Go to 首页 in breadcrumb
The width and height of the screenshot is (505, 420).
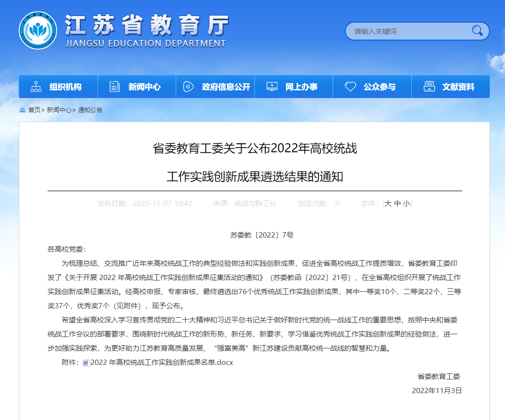click(x=34, y=110)
